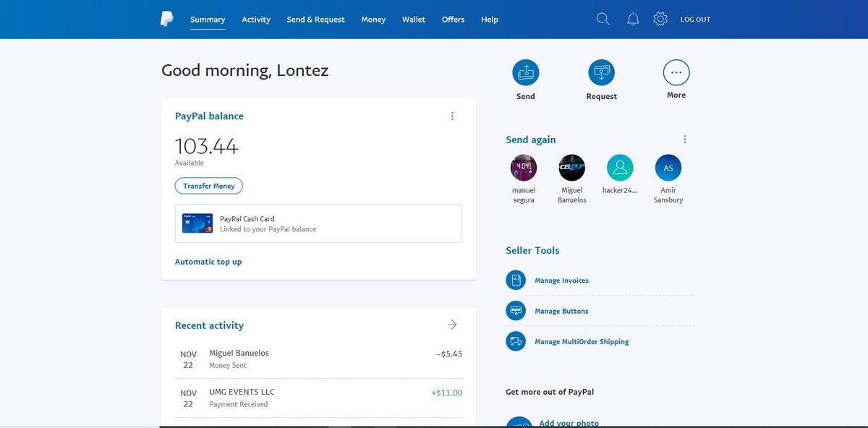
Task: Open the Automatic top up link
Action: point(208,261)
